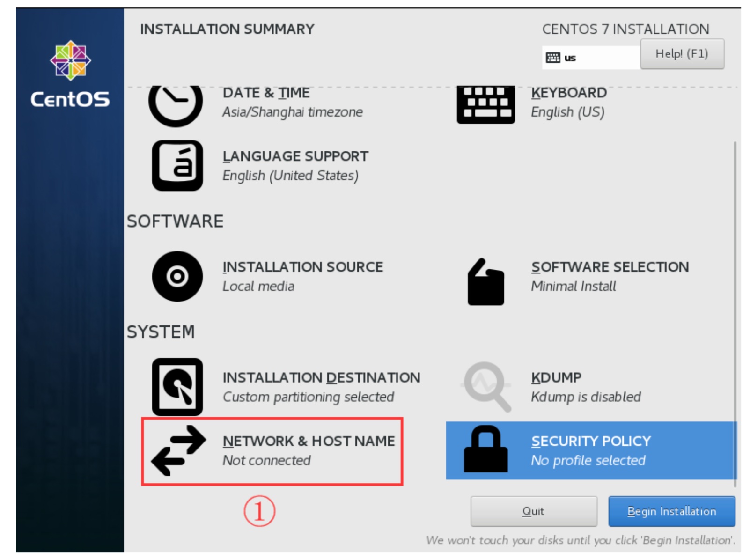Click the Kdump heading text

(556, 377)
